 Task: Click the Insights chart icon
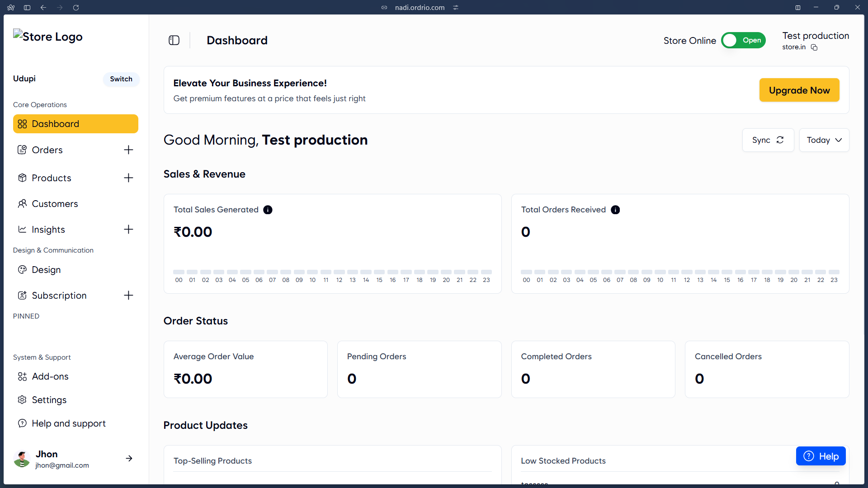[x=22, y=230]
